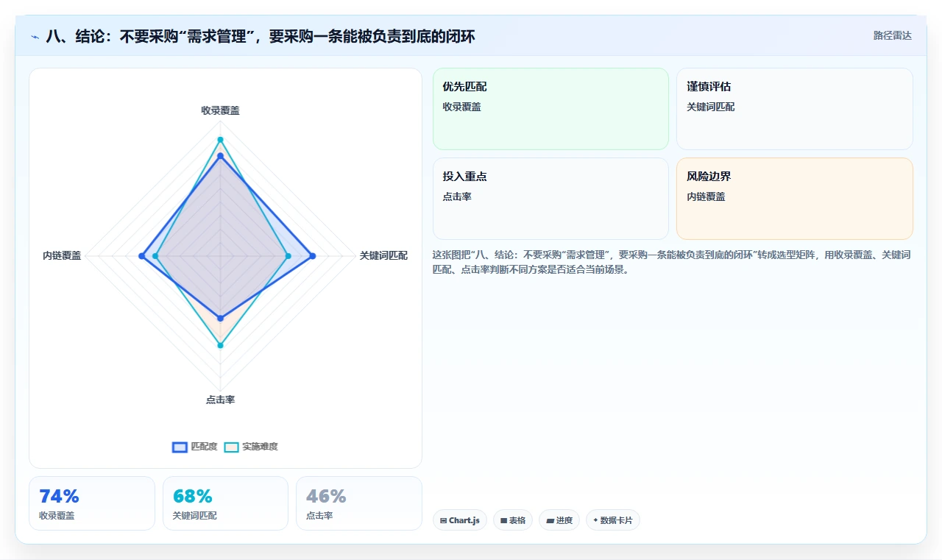The width and height of the screenshot is (942, 560).
Task: Click the 匹配度 data point on 关键词匹配 axis
Action: [313, 256]
